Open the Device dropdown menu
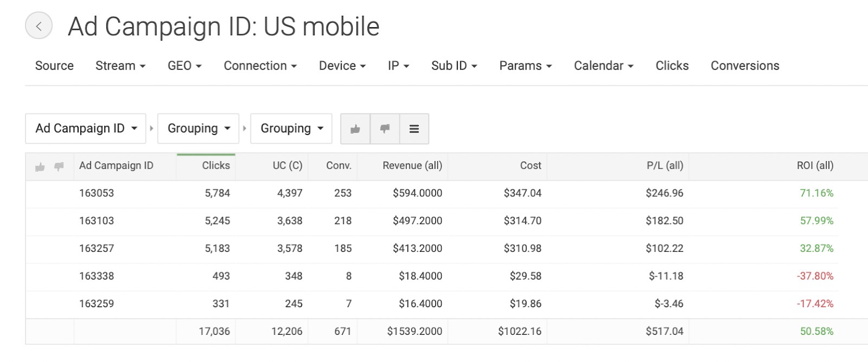The width and height of the screenshot is (868, 362). point(342,66)
